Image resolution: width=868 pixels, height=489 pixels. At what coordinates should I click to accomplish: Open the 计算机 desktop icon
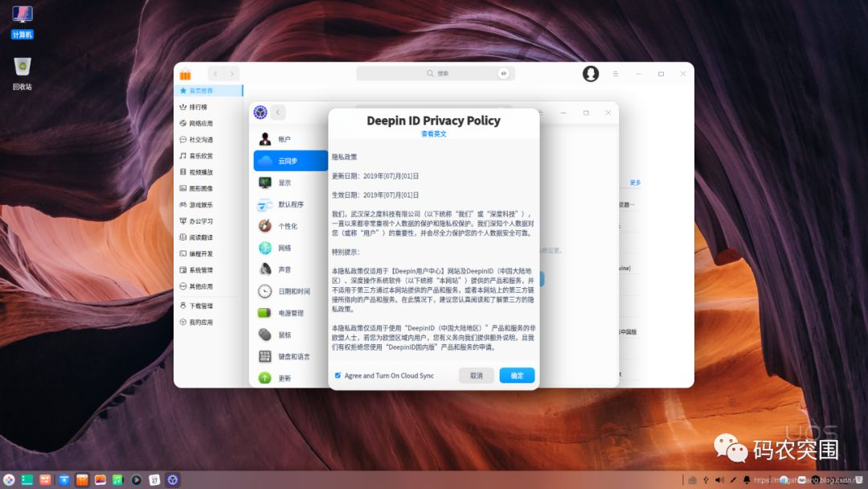point(23,22)
